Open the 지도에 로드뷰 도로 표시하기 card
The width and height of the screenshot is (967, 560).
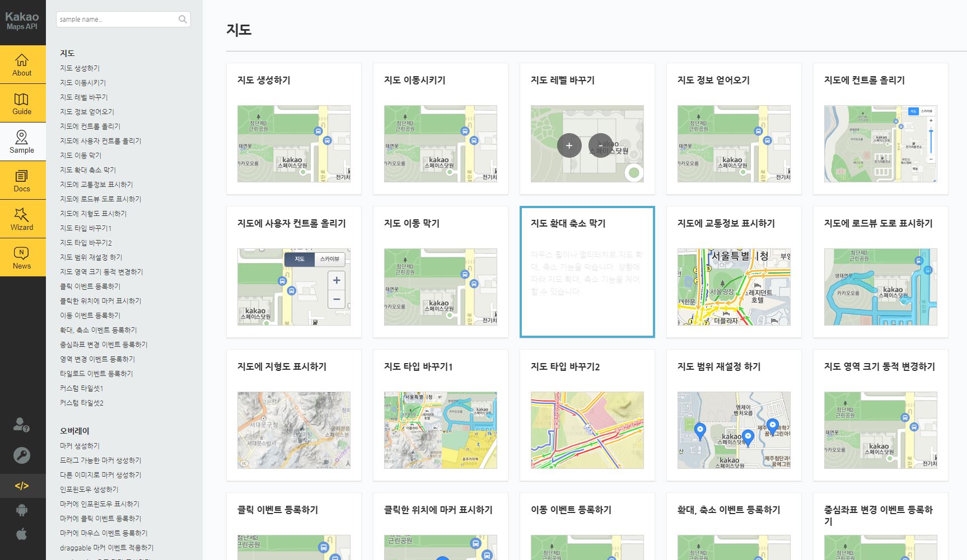coord(881,272)
